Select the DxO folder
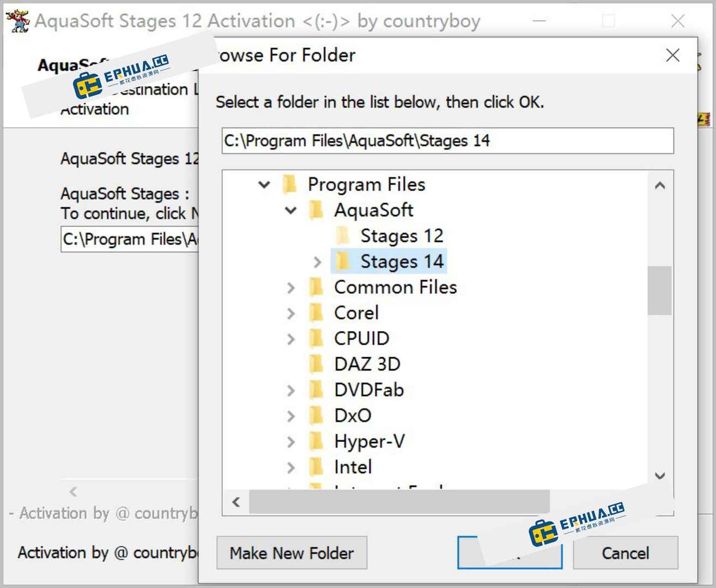The width and height of the screenshot is (716, 588). pos(353,415)
